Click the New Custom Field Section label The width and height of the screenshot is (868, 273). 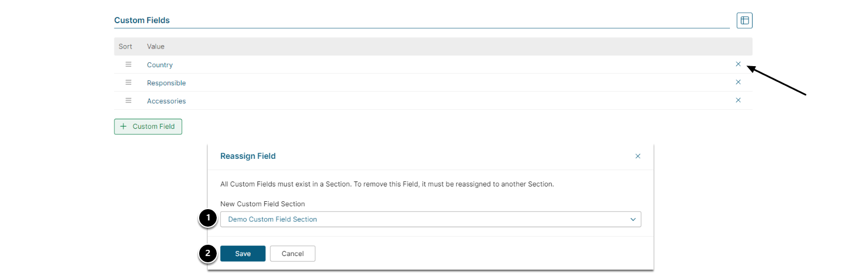262,203
